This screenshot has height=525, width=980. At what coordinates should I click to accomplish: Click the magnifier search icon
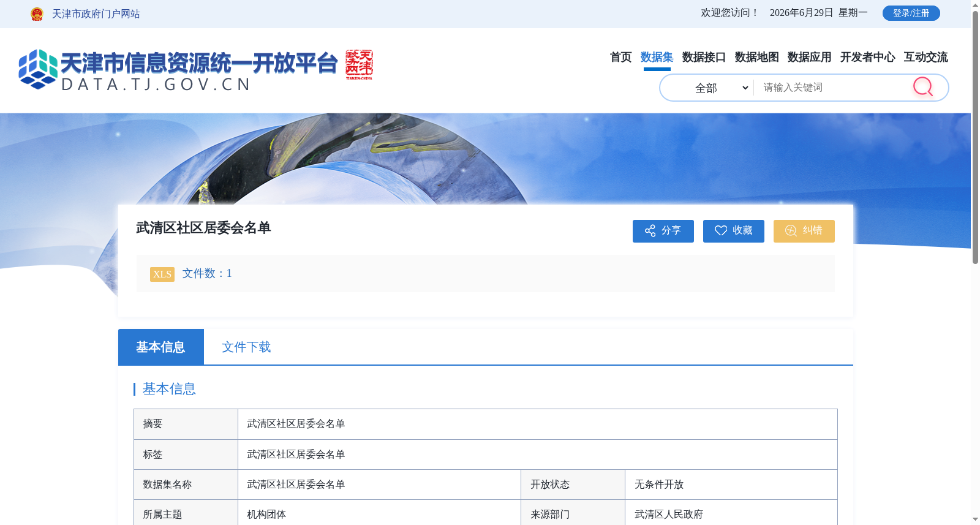pos(923,87)
